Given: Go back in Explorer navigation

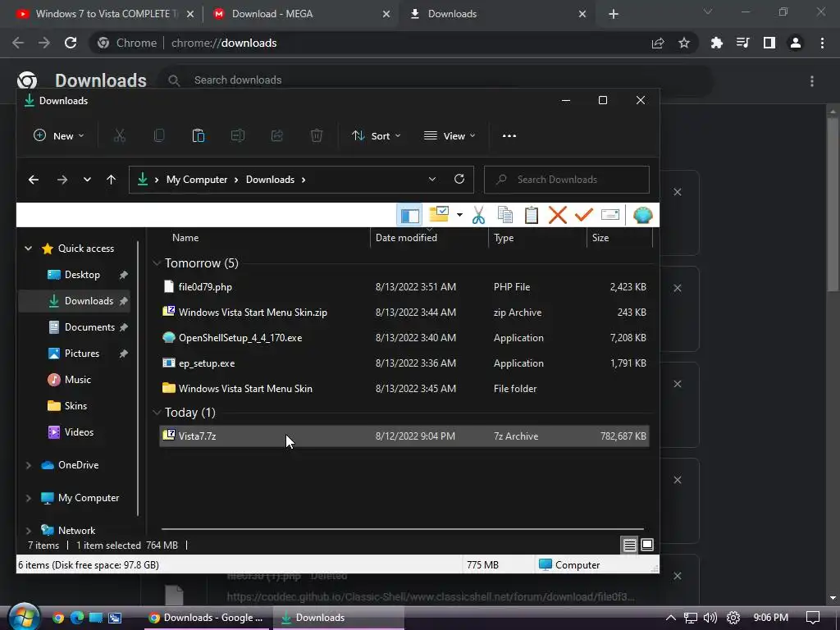Looking at the screenshot, I should (x=33, y=180).
